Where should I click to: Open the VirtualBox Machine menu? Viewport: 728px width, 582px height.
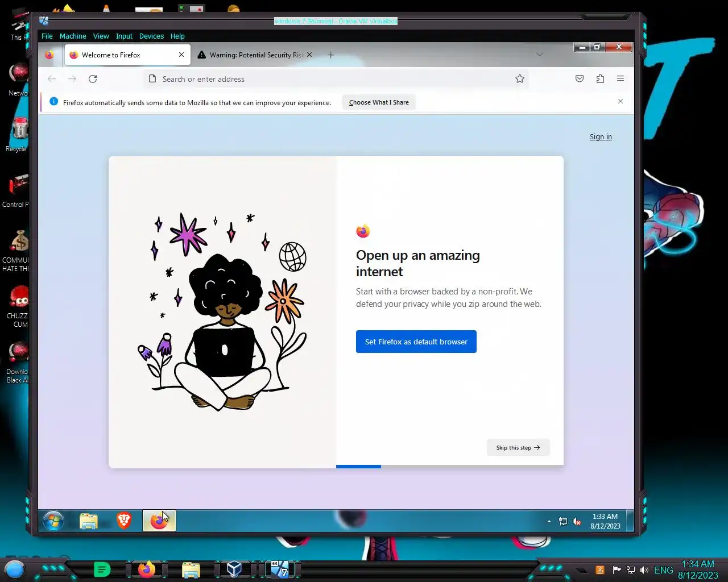coord(73,36)
